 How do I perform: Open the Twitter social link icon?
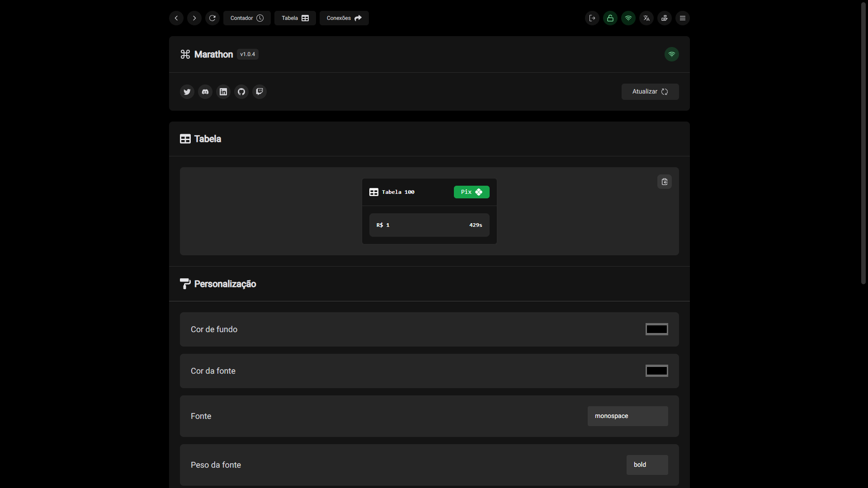click(x=187, y=92)
